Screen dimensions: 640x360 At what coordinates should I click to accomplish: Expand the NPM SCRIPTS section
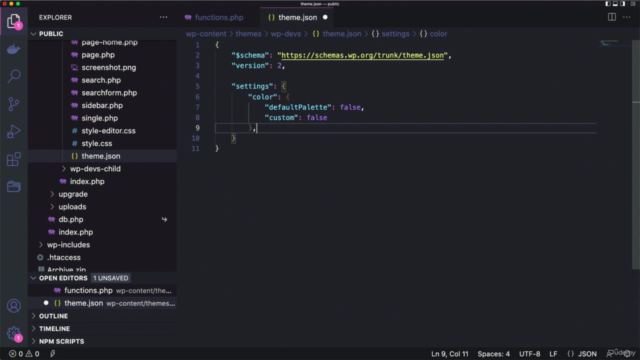coord(102,342)
